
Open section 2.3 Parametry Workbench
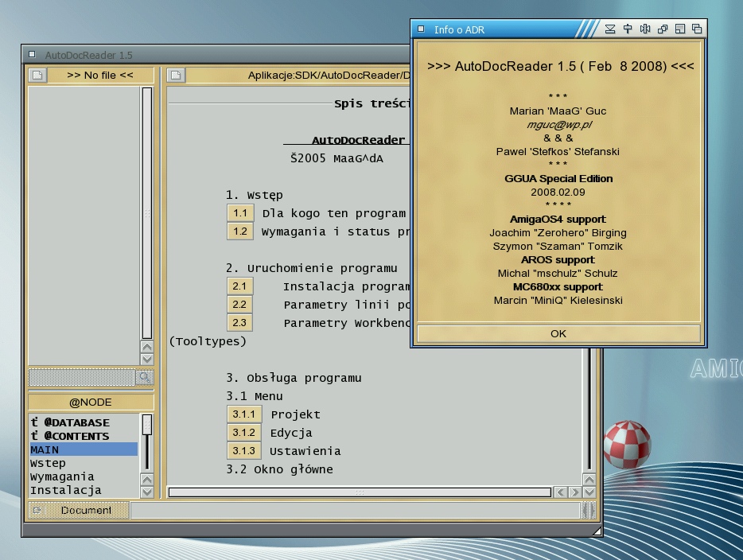tap(239, 323)
